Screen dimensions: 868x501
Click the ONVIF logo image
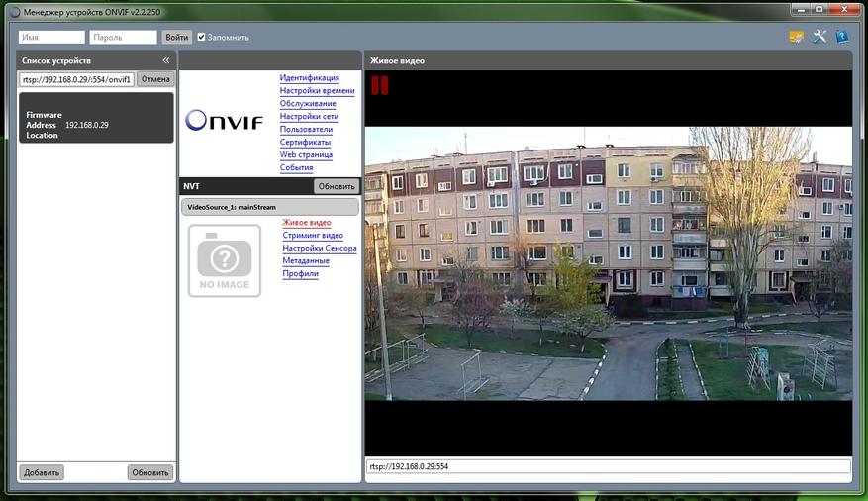tap(224, 121)
